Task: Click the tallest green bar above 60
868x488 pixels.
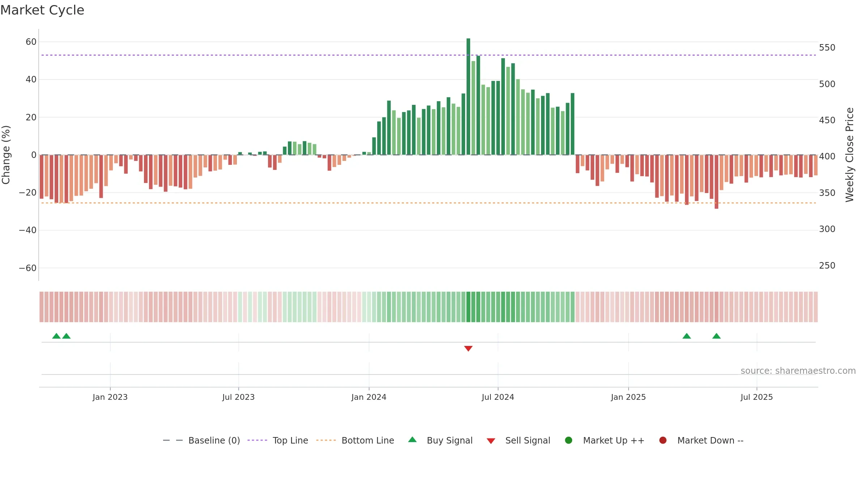Action: pyautogui.click(x=468, y=97)
